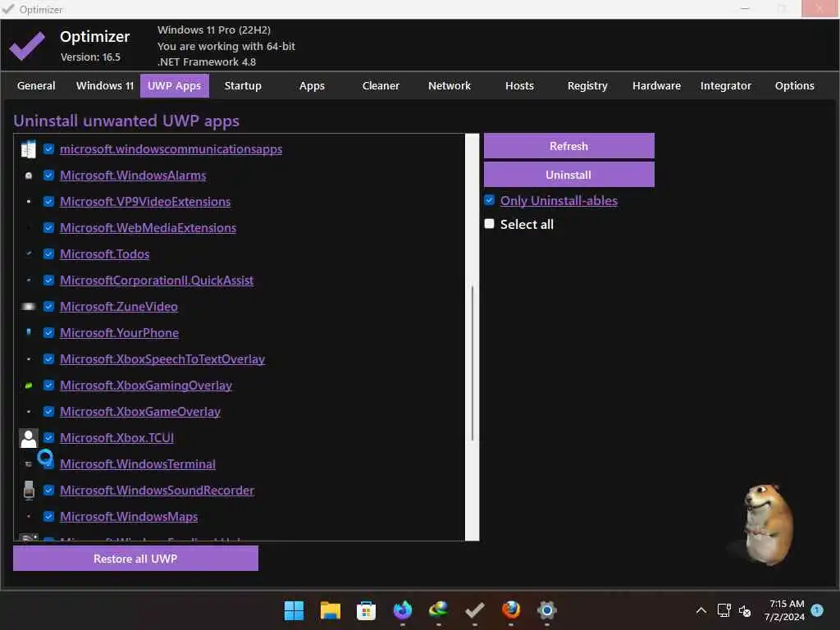Open the Registry tab
840x630 pixels.
[587, 85]
